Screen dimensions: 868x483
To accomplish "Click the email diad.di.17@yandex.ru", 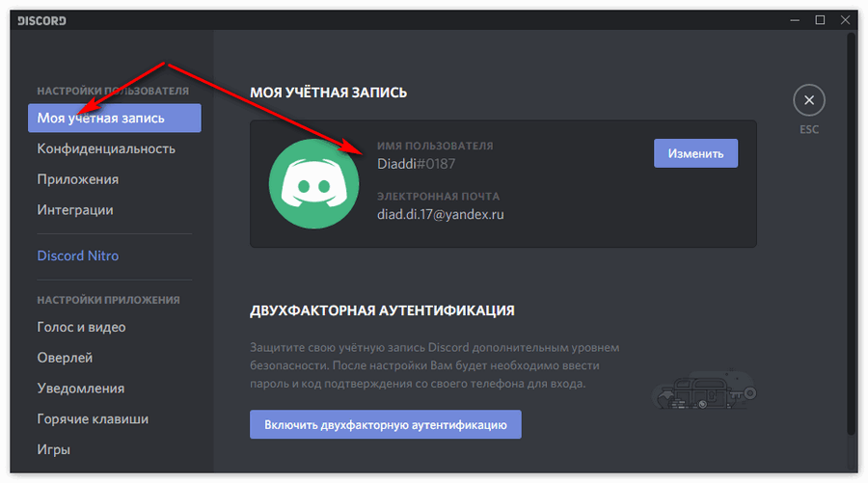I will [x=440, y=214].
